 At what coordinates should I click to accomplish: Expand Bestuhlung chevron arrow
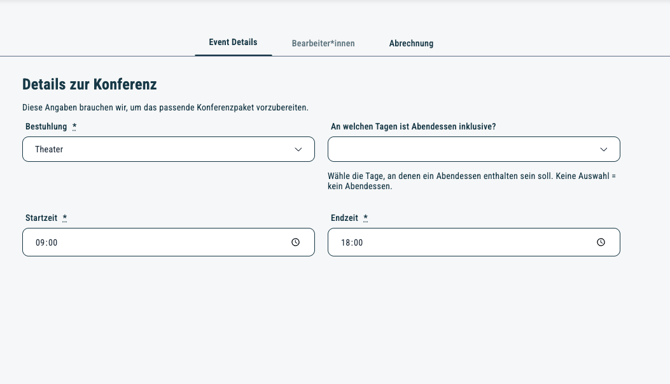coord(298,149)
